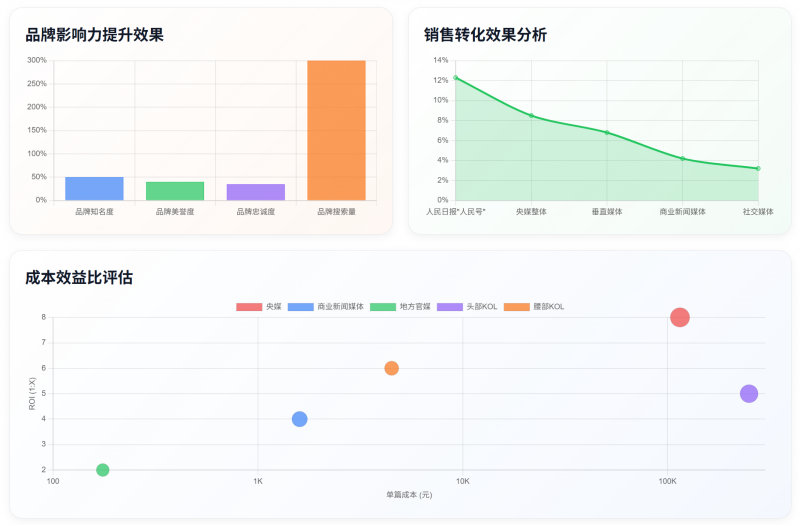Screen dimensions: 800x525
Task: Select the green 品牌美誉度 bar
Action: coord(175,191)
